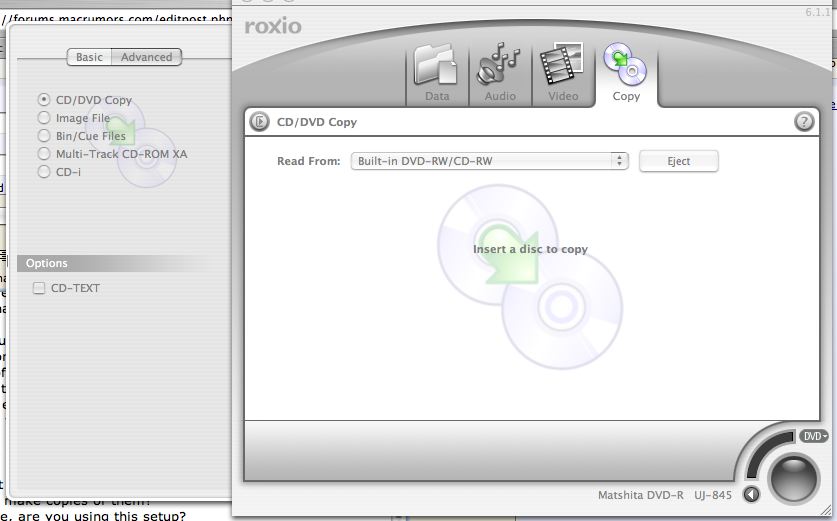The width and height of the screenshot is (837, 521).
Task: Open the Data tab
Action: [437, 74]
